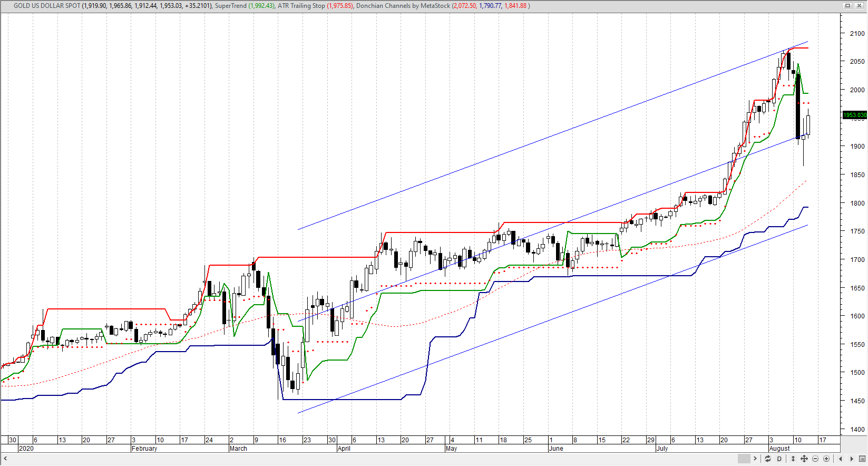Click the Donchian upper value 2,072.50
The width and height of the screenshot is (868, 466).
tap(464, 6)
